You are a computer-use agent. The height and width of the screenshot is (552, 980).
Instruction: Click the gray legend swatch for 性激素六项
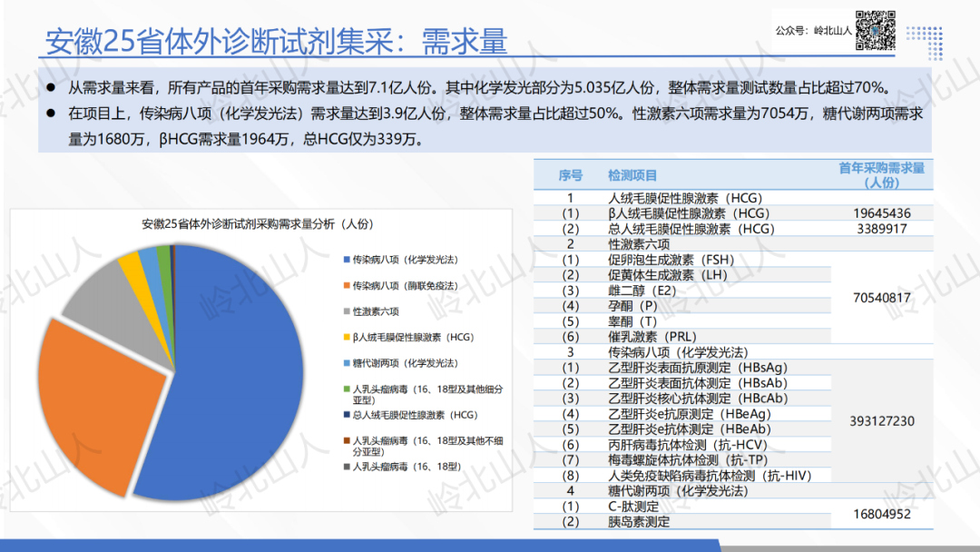347,311
